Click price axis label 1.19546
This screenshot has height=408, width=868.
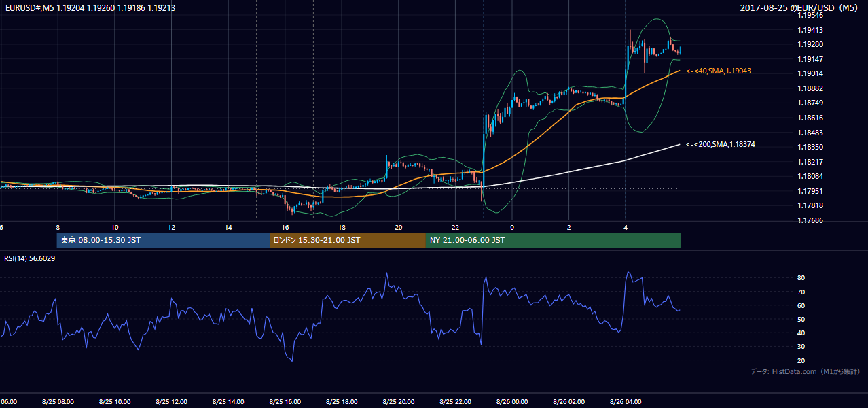[810, 15]
